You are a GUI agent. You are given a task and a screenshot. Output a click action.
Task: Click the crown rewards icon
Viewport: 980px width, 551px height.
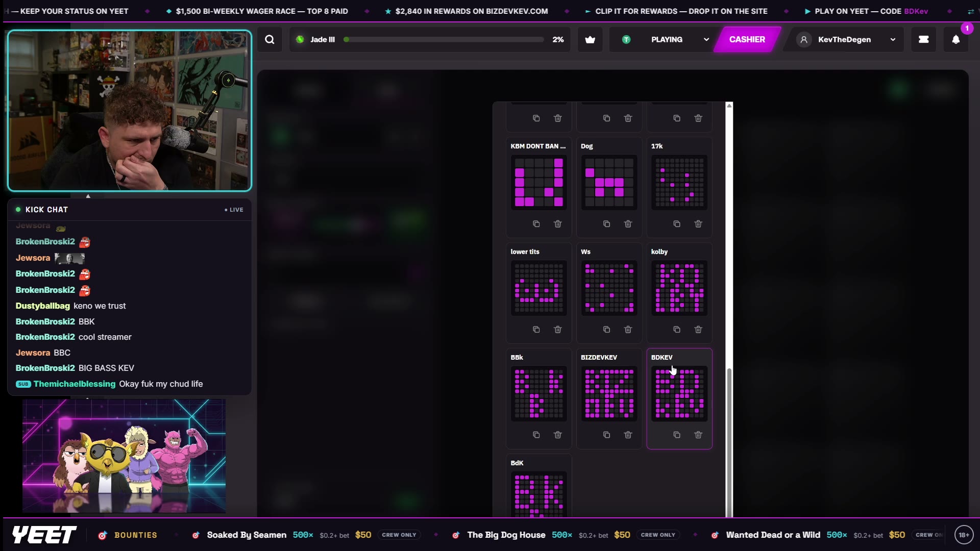(x=590, y=39)
